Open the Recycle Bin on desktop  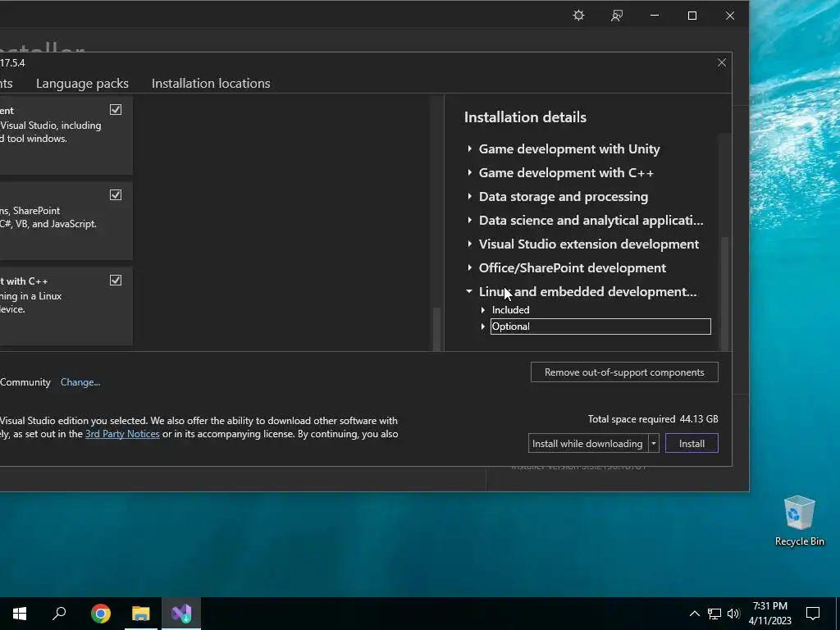click(x=799, y=521)
